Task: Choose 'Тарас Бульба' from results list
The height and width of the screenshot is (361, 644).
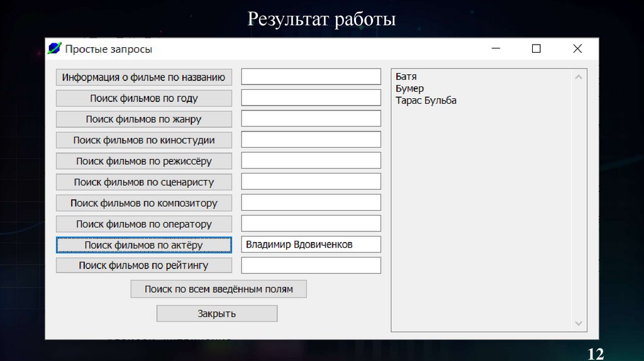Action: click(x=426, y=101)
